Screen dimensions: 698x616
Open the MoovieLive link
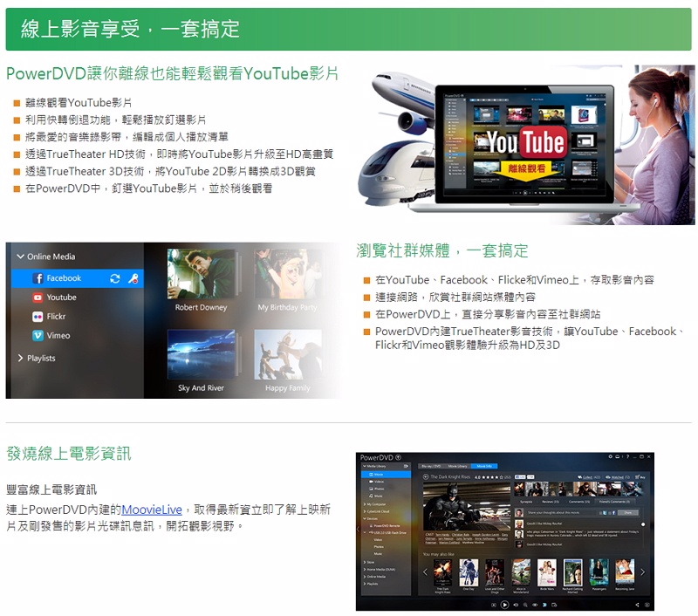tap(152, 510)
